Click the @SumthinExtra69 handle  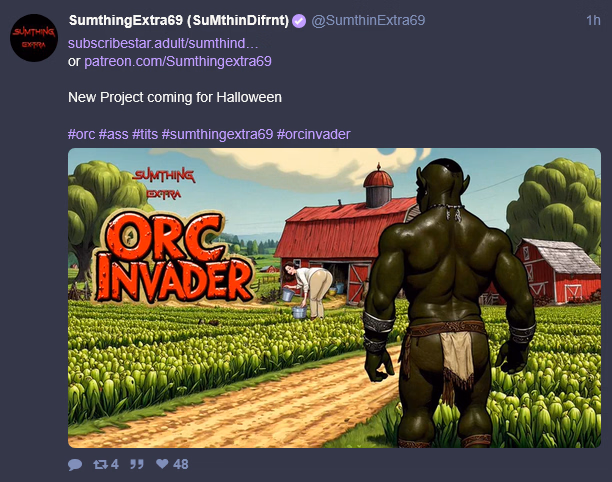point(368,20)
